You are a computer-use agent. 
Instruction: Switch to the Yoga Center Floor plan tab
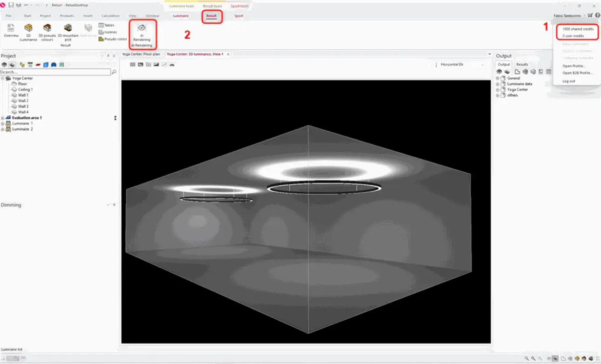pos(141,54)
